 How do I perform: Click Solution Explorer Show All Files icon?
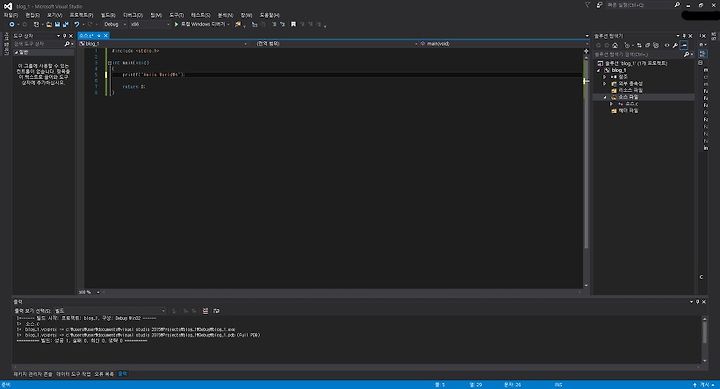(656, 45)
